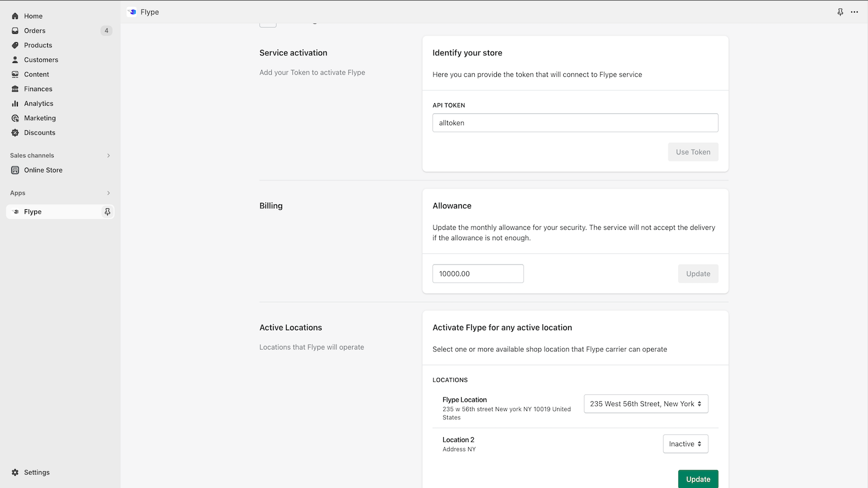This screenshot has width=868, height=488.
Task: Click the green Update locations button
Action: tap(698, 479)
